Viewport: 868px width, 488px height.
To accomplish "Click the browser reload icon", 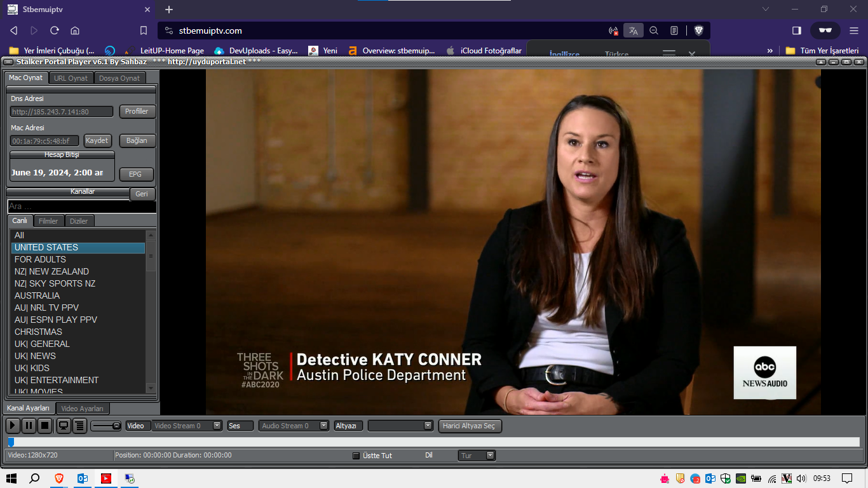I will (x=55, y=30).
